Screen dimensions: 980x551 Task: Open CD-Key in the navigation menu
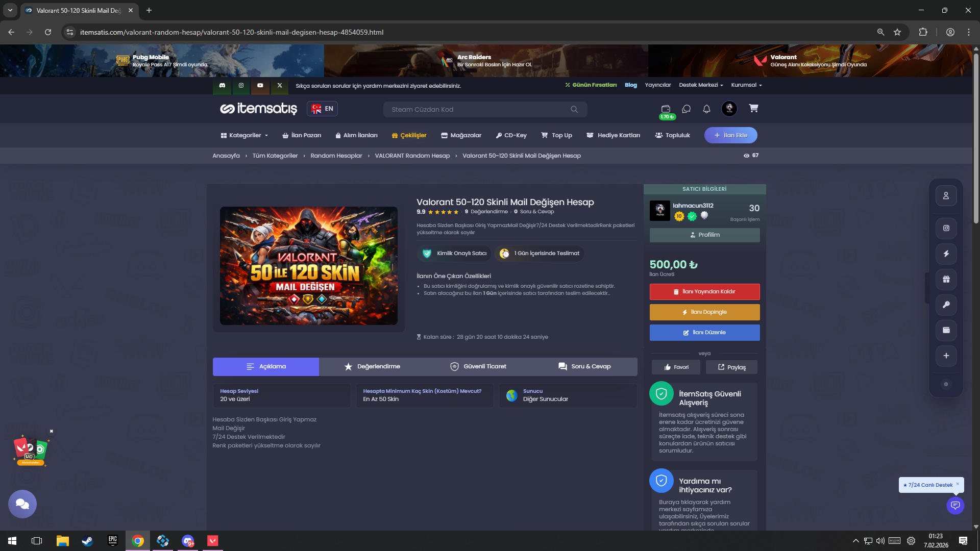coord(511,135)
